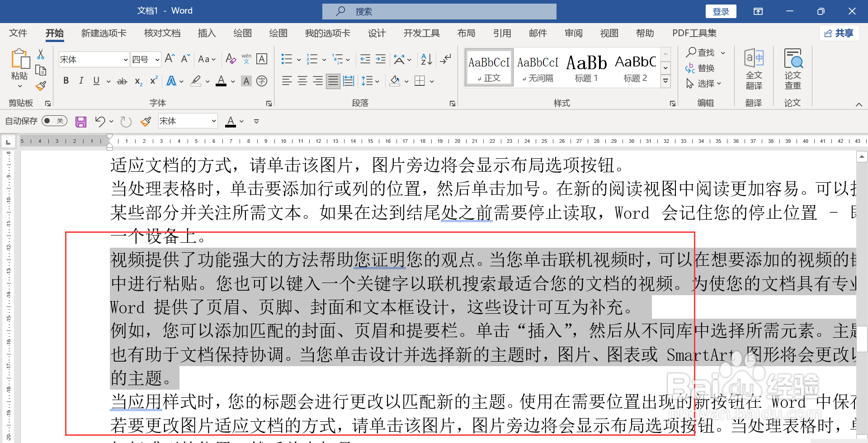This screenshot has height=443, width=868.
Task: Click Find in the editing group
Action: point(700,52)
